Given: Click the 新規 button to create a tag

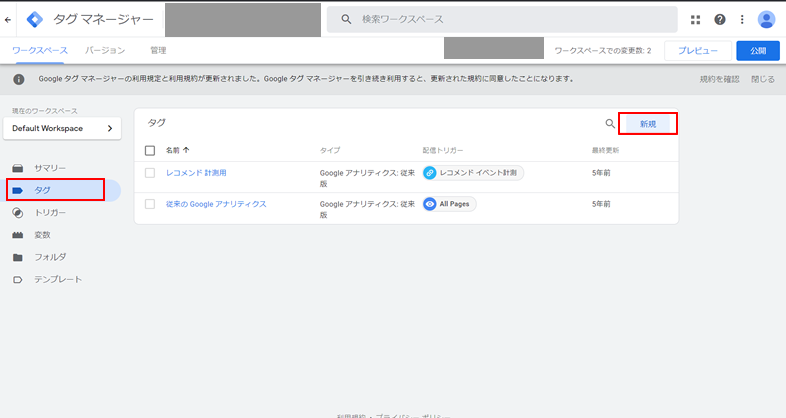Looking at the screenshot, I should click(648, 124).
